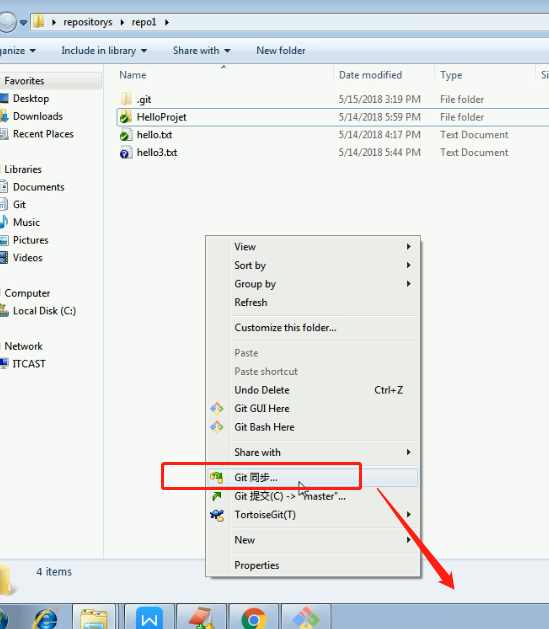Click the Git GUI Here icon
Screen dimensions: 549x629
click(217, 408)
